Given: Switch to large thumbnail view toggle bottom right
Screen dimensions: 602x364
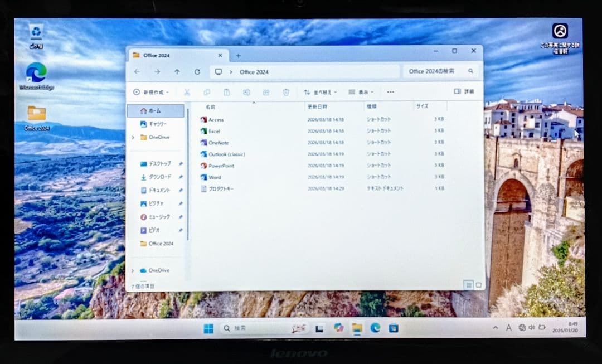Looking at the screenshot, I should (x=478, y=284).
